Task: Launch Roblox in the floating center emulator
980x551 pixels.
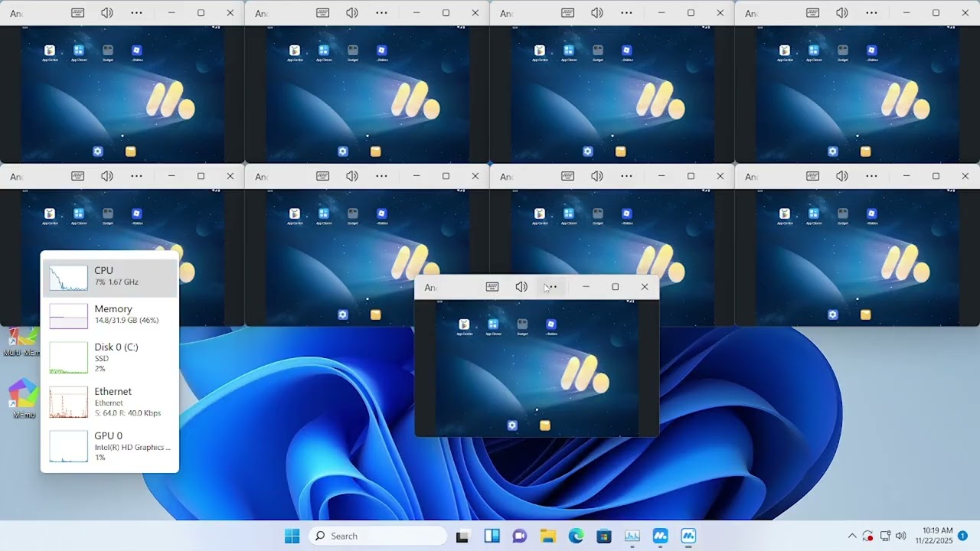Action: pos(551,327)
